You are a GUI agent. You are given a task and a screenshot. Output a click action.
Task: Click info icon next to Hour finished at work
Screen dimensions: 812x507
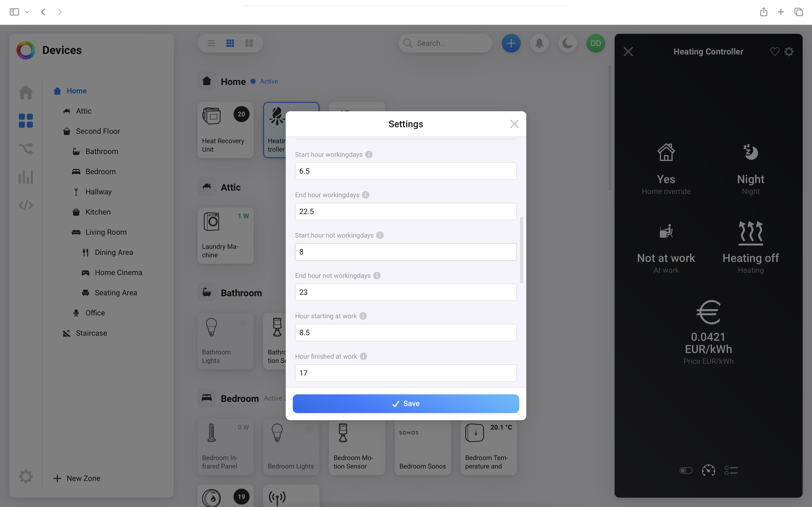tap(363, 357)
